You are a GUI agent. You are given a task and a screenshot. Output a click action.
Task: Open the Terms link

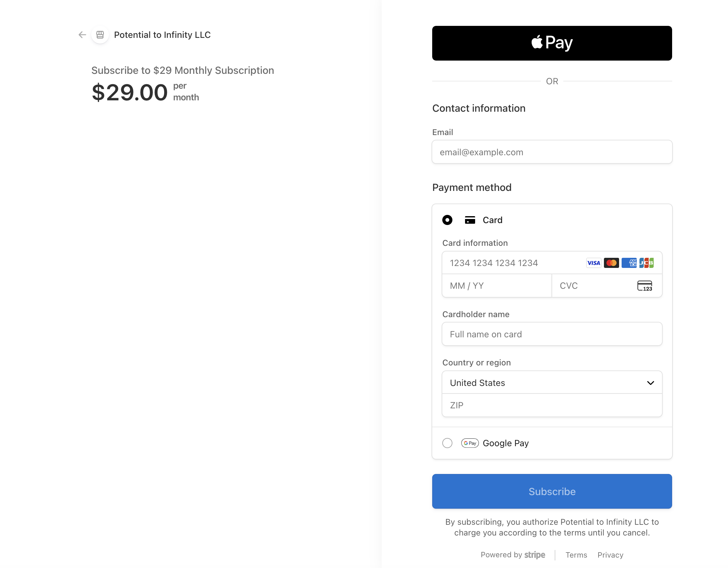point(576,555)
